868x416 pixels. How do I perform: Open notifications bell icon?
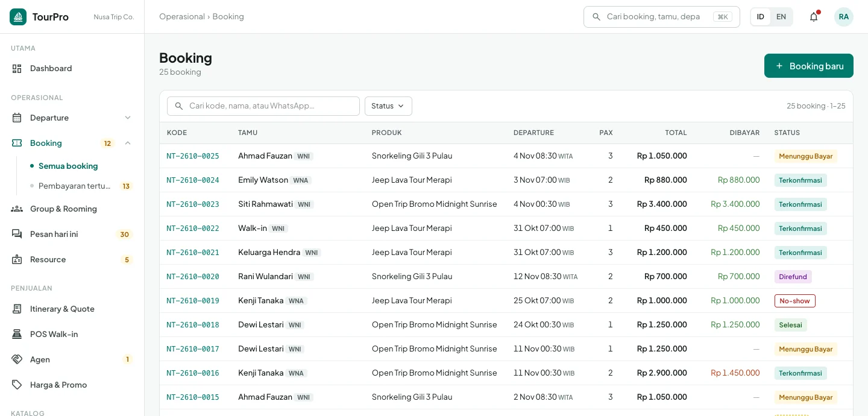click(814, 17)
